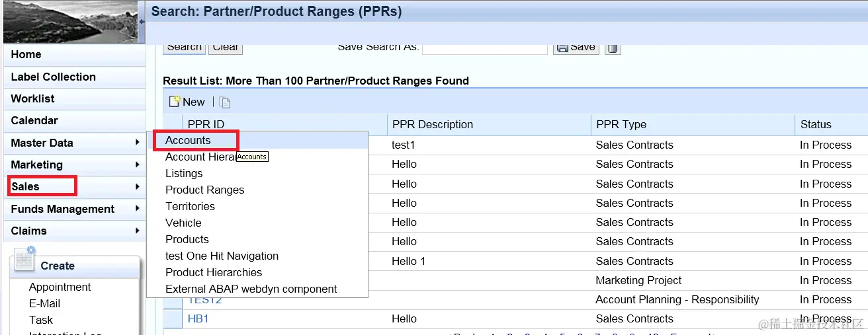Screen dimensions: 868x335
Task: Click the New PPR document icon
Action: [175, 102]
